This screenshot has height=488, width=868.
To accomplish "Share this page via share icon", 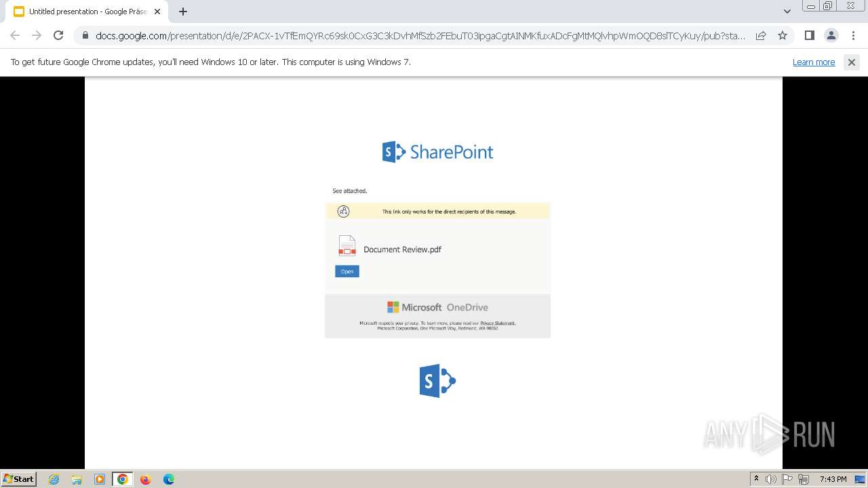I will 761,35.
